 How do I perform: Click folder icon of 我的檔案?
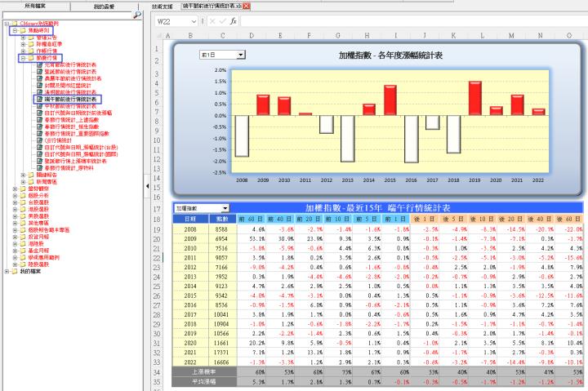(15, 271)
